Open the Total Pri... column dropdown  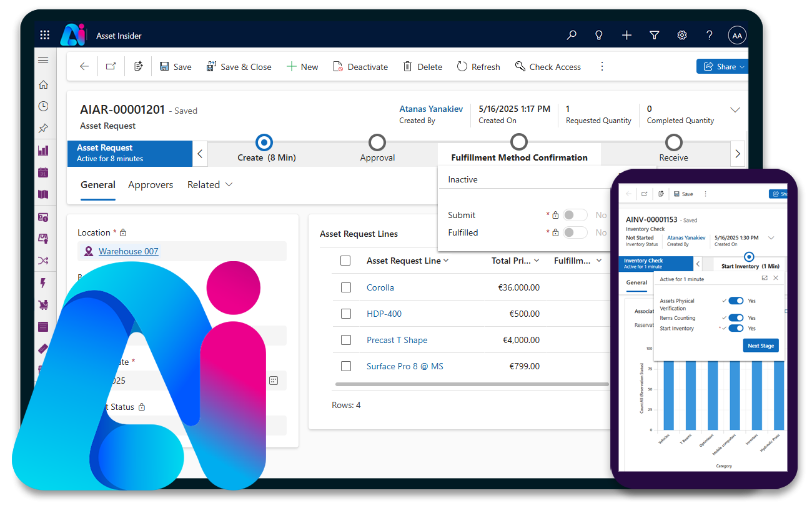pos(537,261)
